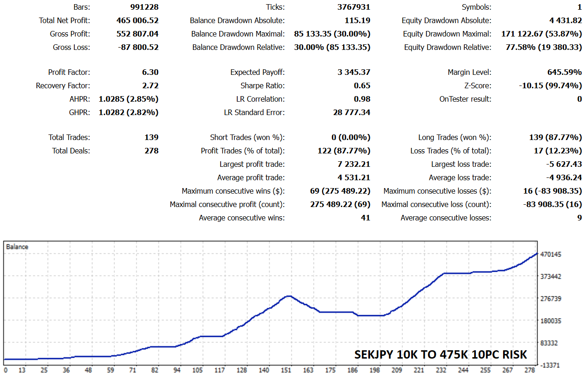Select the Symbols value 1
This screenshot has width=588, height=378.
coord(580,7)
